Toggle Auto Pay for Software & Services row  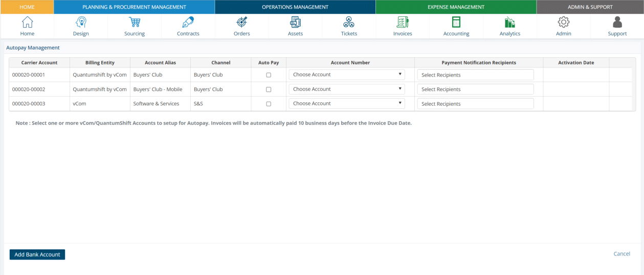click(x=269, y=104)
